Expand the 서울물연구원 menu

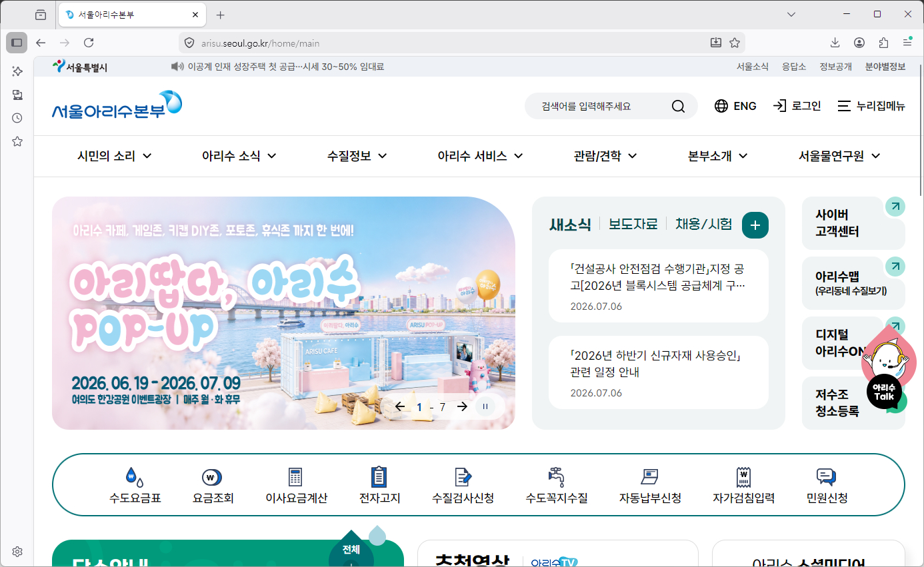coord(840,156)
